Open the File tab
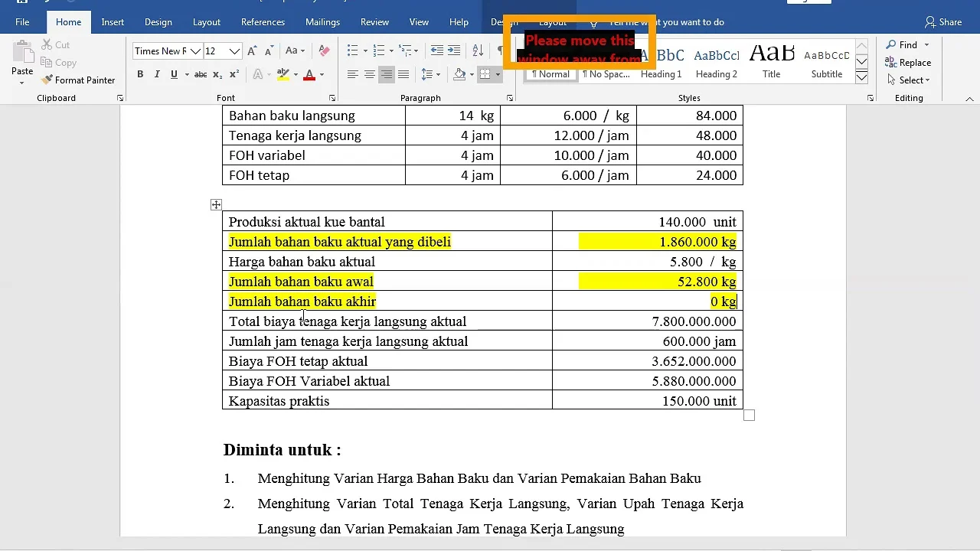Image resolution: width=980 pixels, height=551 pixels. point(22,22)
